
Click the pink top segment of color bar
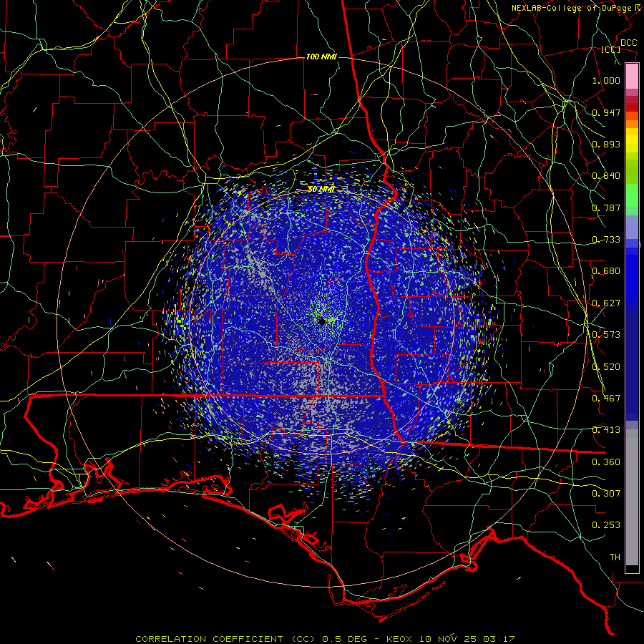pyautogui.click(x=632, y=77)
